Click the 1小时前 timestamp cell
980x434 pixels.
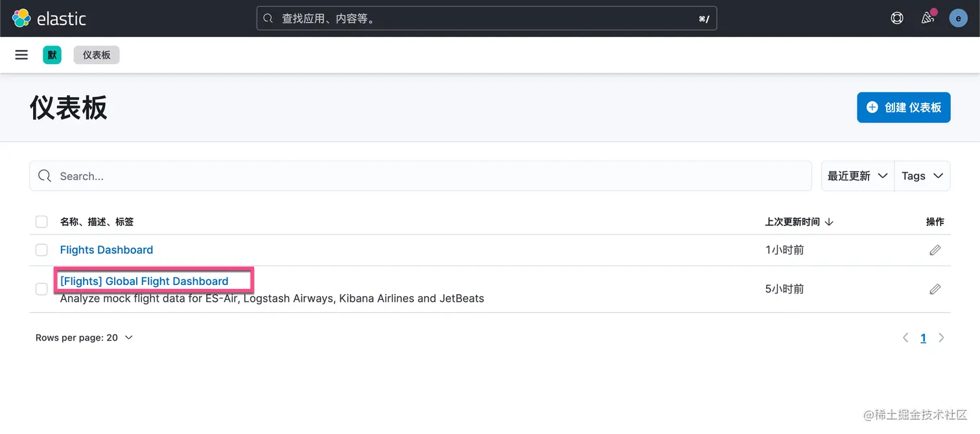coord(785,250)
